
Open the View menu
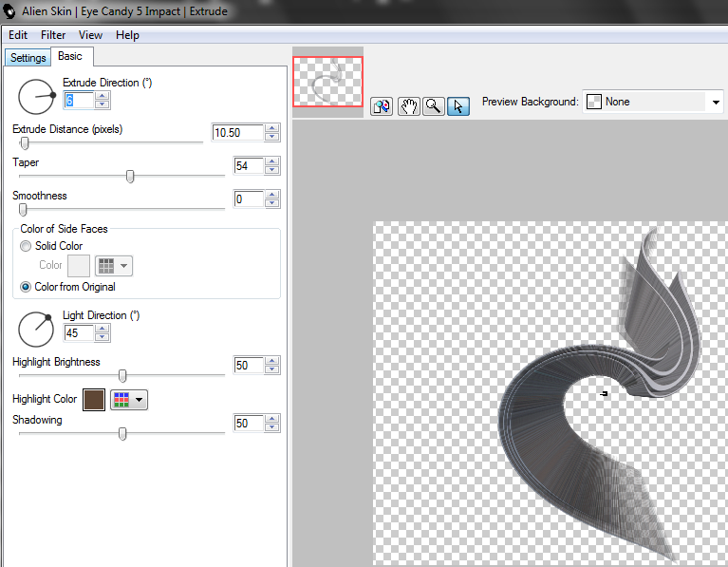tap(90, 35)
